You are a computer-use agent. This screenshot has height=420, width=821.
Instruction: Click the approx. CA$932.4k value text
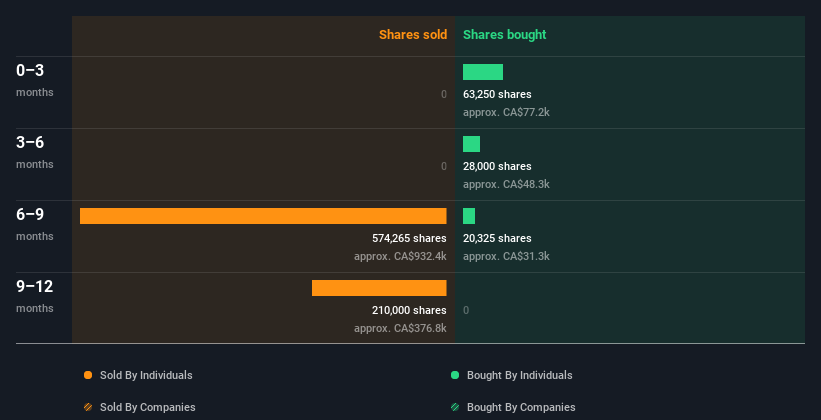click(400, 256)
